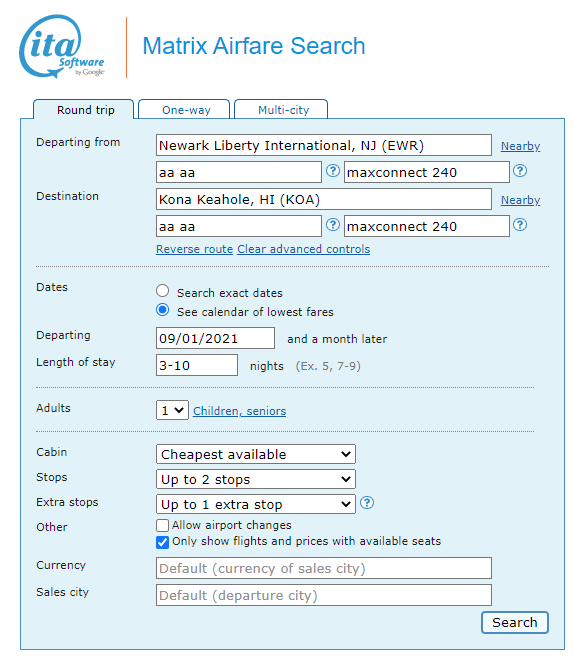The image size is (573, 666).
Task: Open help icon beside departure maxconnect extension field
Action: (x=520, y=171)
